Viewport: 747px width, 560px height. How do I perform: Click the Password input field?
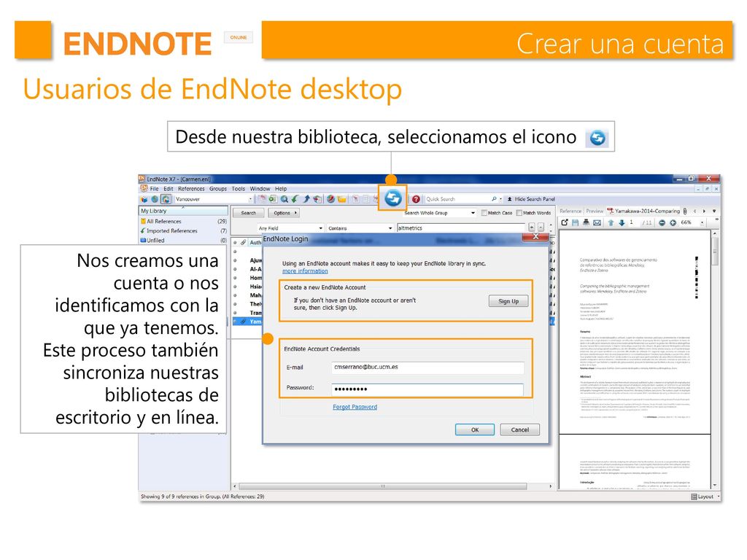pos(427,389)
